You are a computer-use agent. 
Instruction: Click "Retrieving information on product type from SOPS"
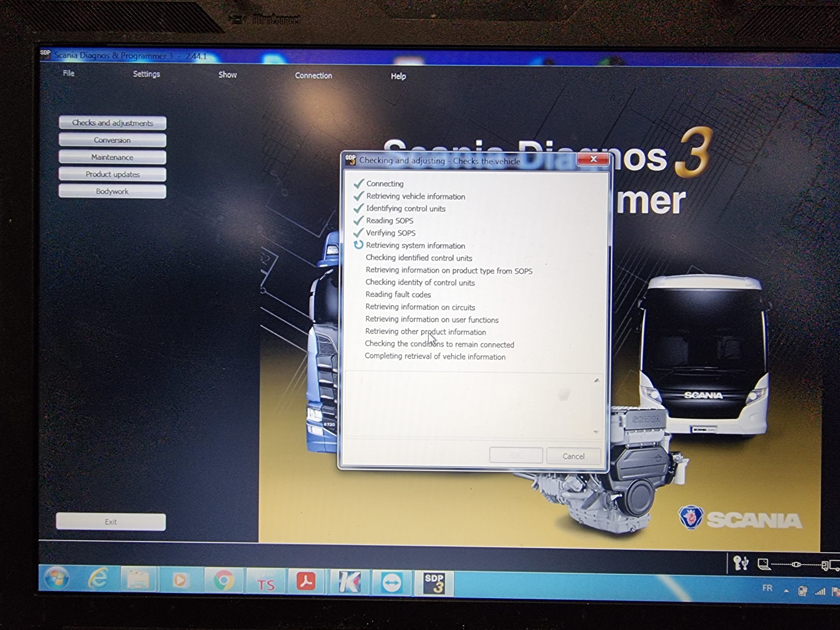point(449,270)
